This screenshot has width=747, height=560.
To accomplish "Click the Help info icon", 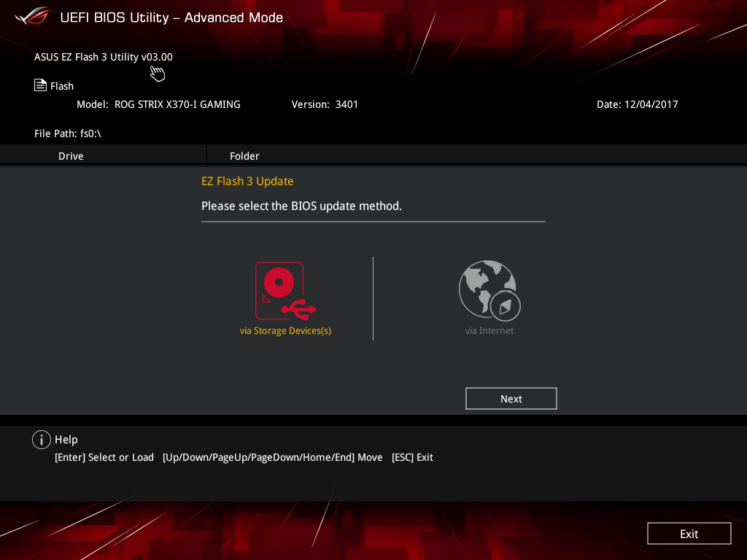I will [x=42, y=440].
